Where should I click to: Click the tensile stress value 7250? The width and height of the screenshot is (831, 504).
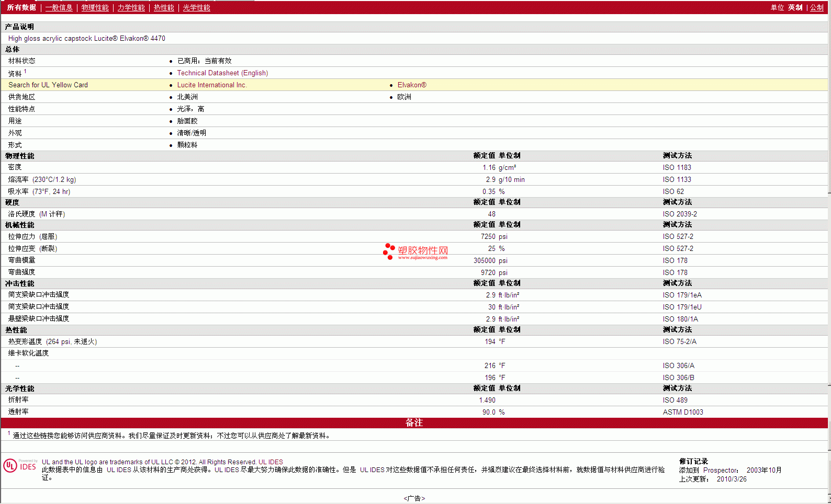pos(488,237)
